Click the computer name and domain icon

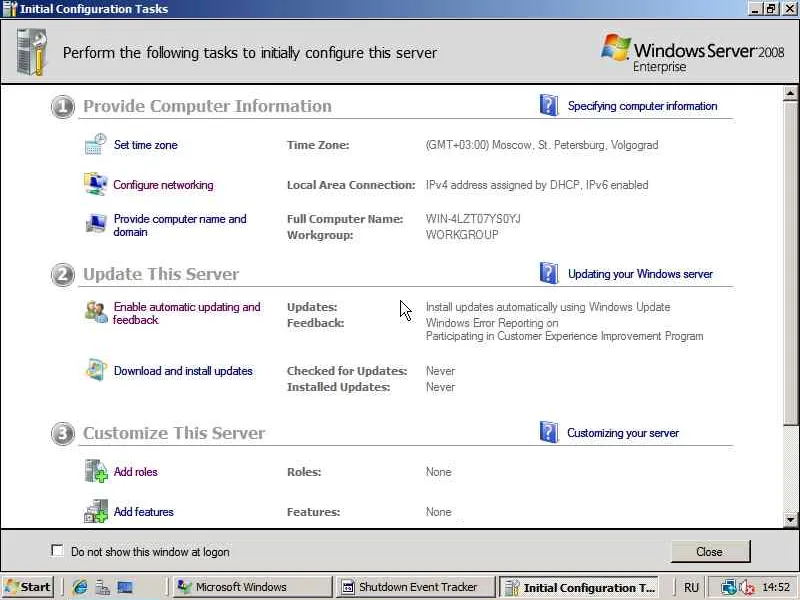pyautogui.click(x=95, y=223)
